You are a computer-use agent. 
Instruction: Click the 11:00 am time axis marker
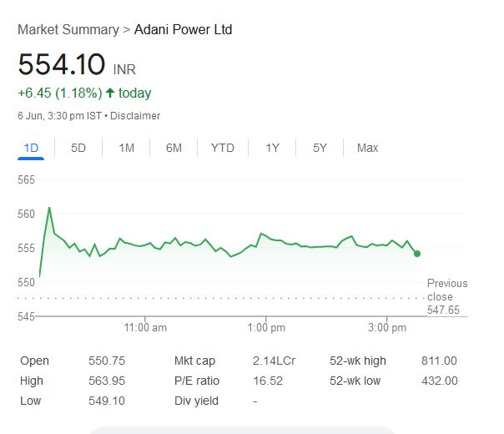145,328
